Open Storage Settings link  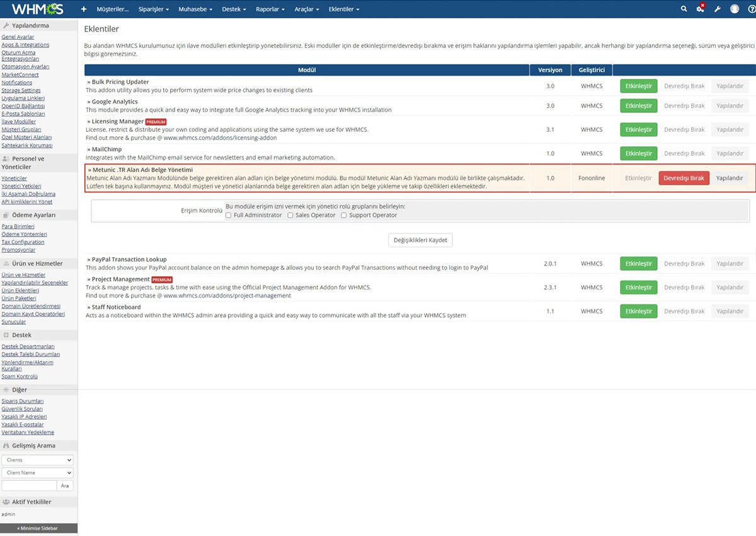click(21, 91)
